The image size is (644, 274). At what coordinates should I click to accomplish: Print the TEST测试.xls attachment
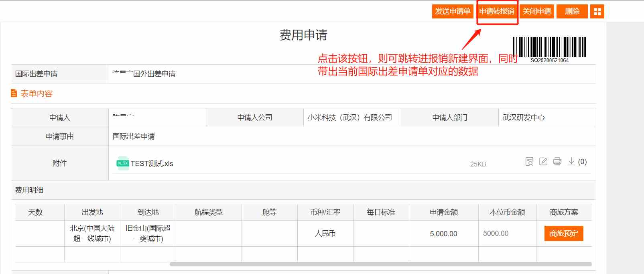[x=557, y=162]
